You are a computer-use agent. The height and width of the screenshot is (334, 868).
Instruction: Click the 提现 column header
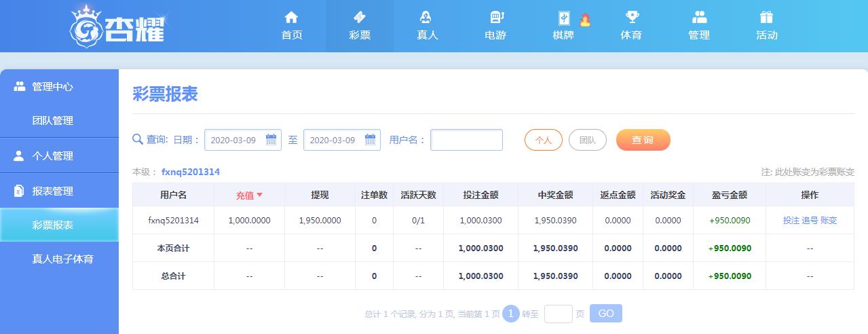click(320, 195)
